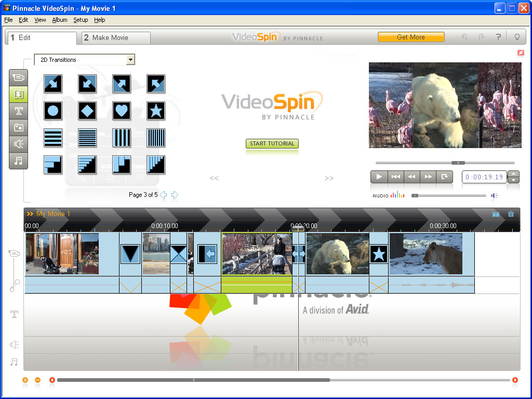Select the star-shaped transition icon
The image size is (532, 399).
click(155, 111)
